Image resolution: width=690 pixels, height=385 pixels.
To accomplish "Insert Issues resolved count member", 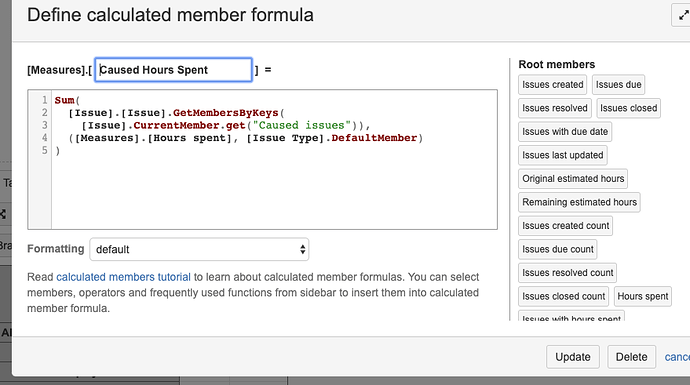I will point(568,273).
